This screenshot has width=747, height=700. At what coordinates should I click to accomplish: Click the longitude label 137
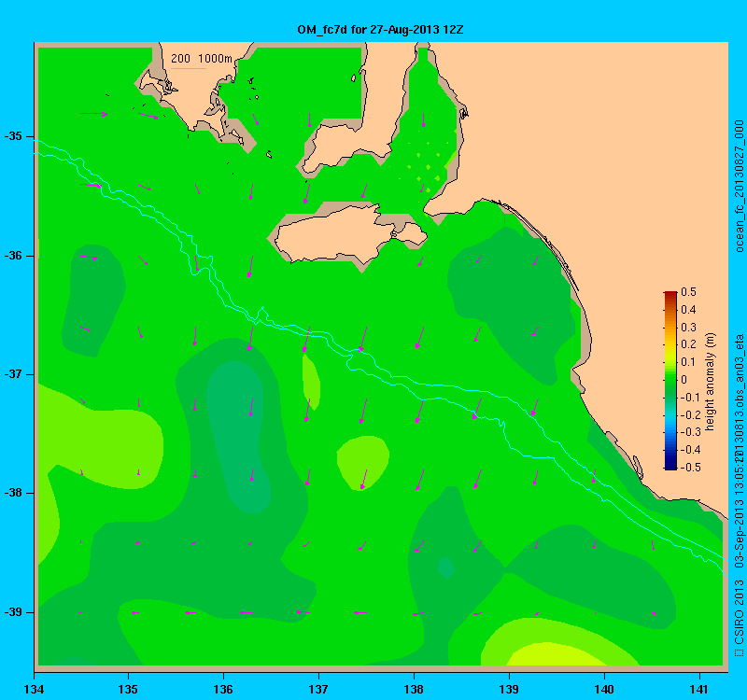pyautogui.click(x=318, y=689)
